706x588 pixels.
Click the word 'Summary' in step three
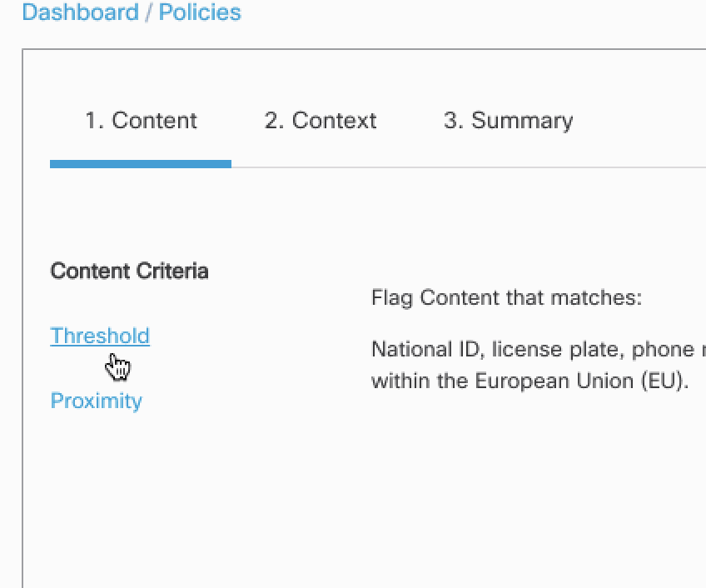pyautogui.click(x=522, y=121)
